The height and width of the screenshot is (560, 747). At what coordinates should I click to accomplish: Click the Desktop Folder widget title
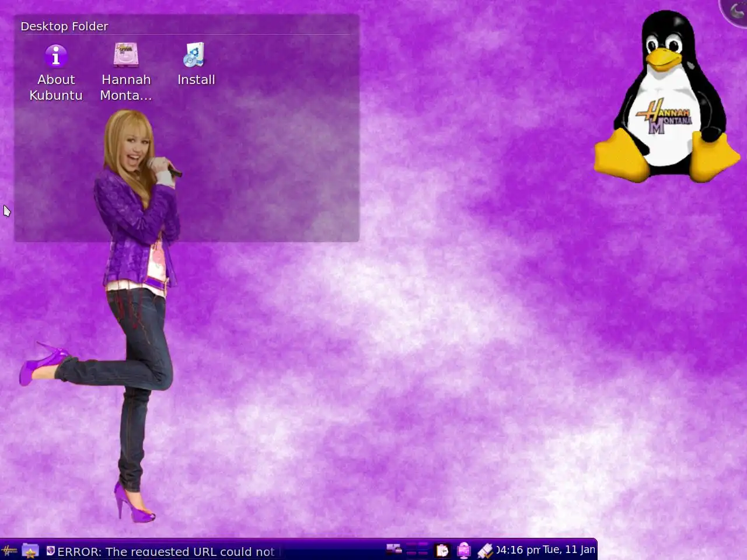(x=64, y=26)
